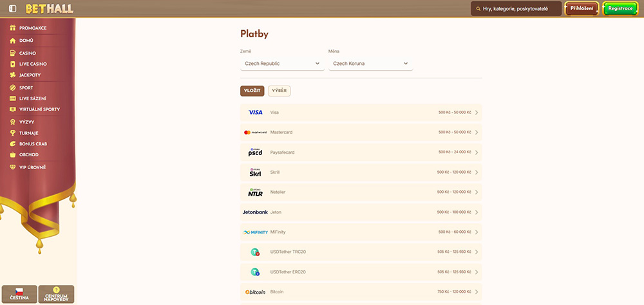Click the search games input field
The image size is (644, 305).
click(518, 8)
